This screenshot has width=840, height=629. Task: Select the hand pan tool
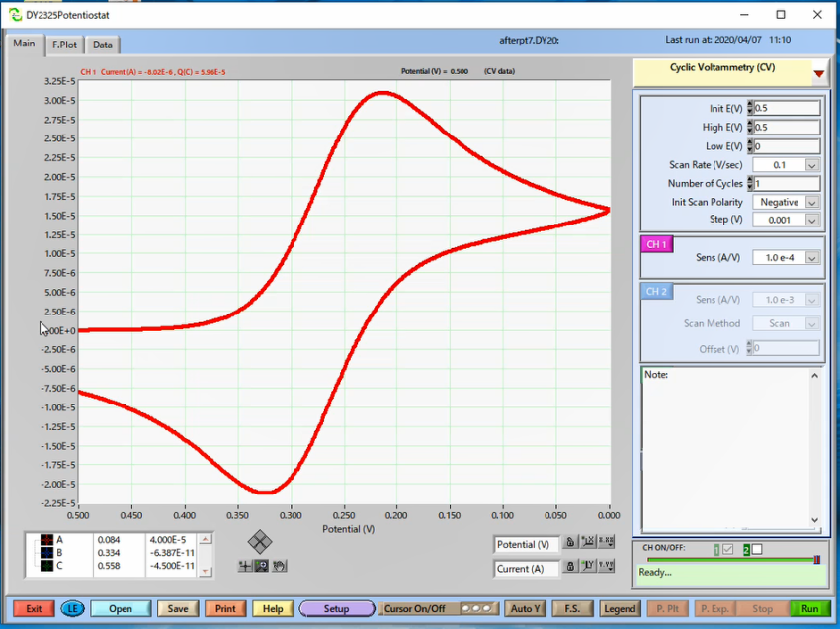pyautogui.click(x=280, y=566)
